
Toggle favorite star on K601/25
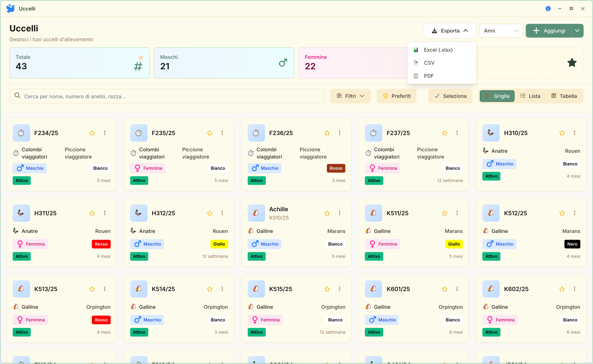point(445,289)
